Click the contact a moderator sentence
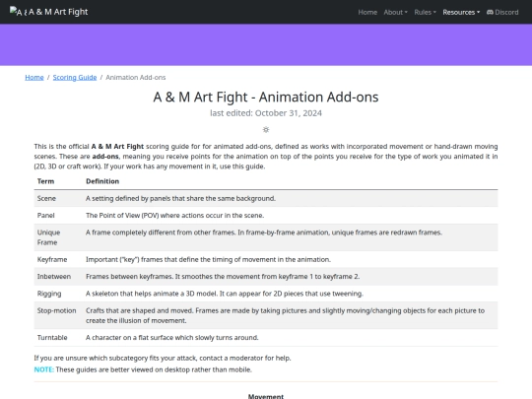This screenshot has height=399, width=532. pos(163,358)
